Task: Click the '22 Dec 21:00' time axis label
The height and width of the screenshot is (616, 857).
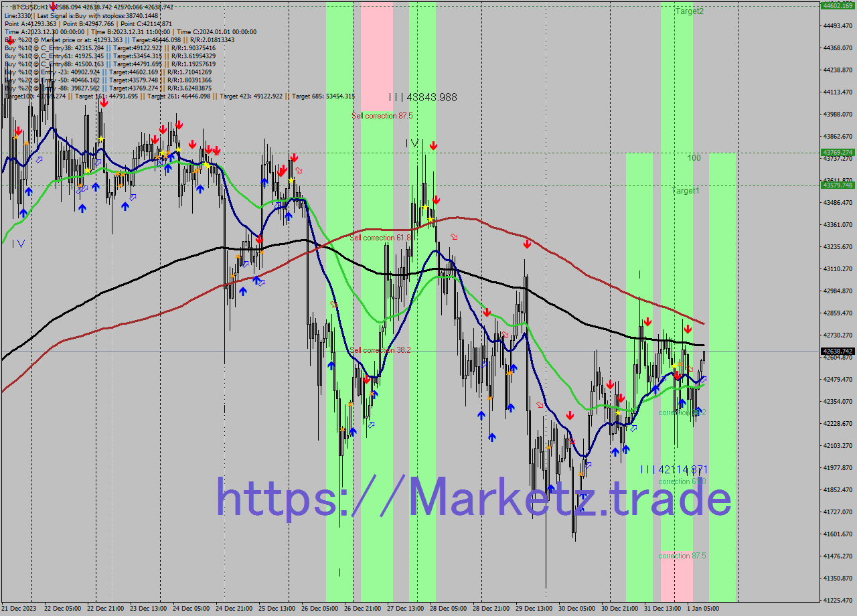Action: click(x=106, y=609)
